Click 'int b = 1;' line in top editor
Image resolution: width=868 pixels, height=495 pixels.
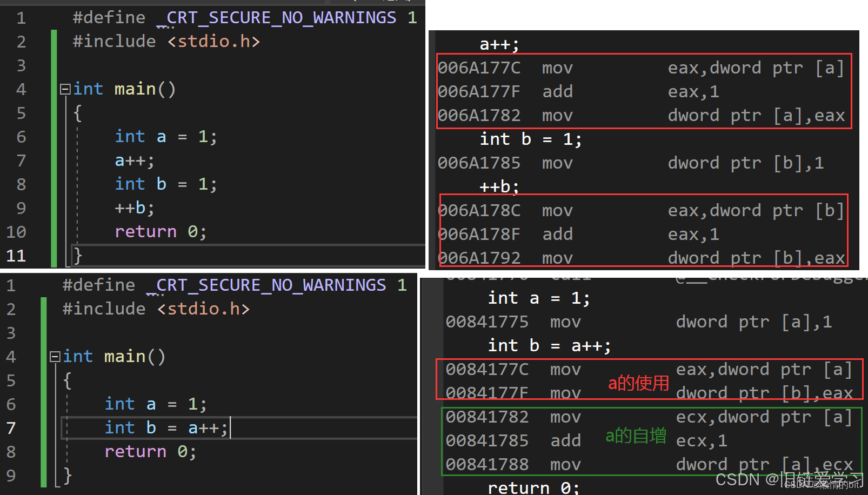tap(166, 184)
